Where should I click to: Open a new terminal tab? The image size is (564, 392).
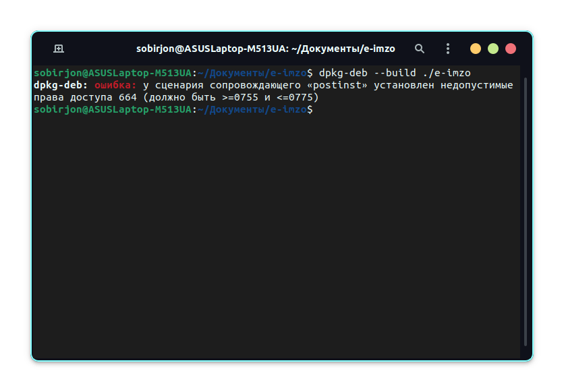[59, 48]
